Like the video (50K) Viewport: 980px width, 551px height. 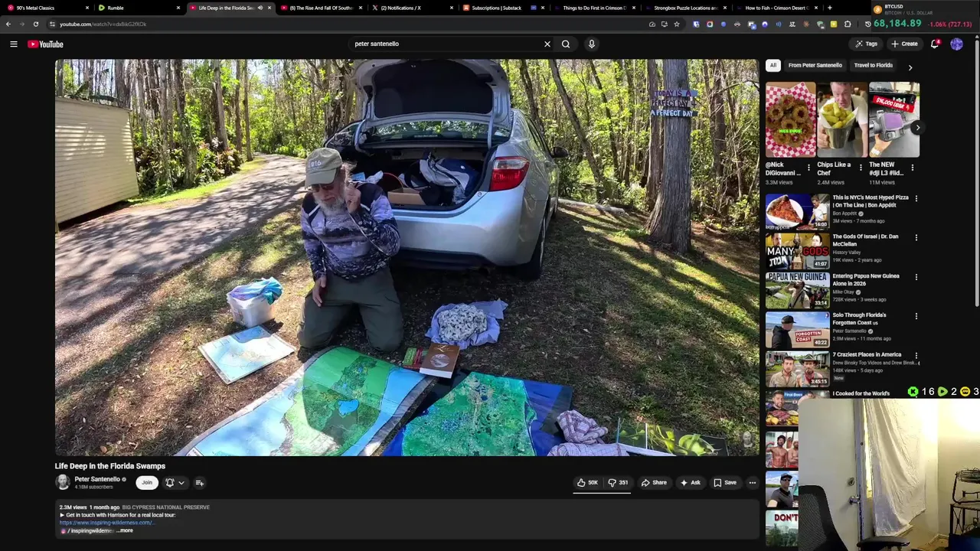[x=587, y=483]
